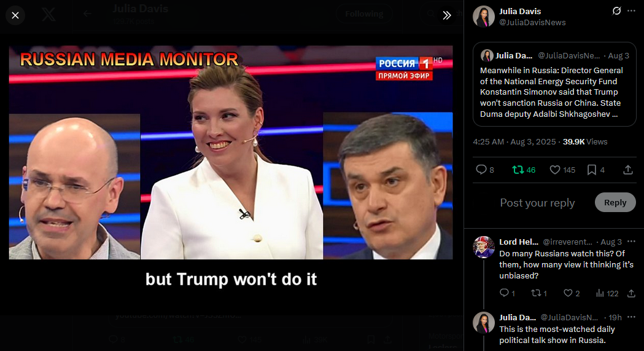644x351 pixels.
Task: Open Julia Davis's profile avatar at the top
Action: pyautogui.click(x=483, y=17)
